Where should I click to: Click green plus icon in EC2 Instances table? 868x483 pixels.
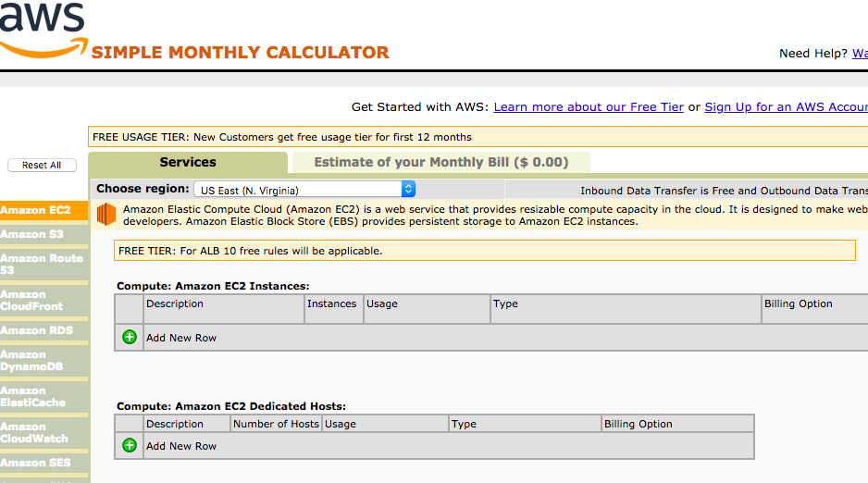click(130, 337)
